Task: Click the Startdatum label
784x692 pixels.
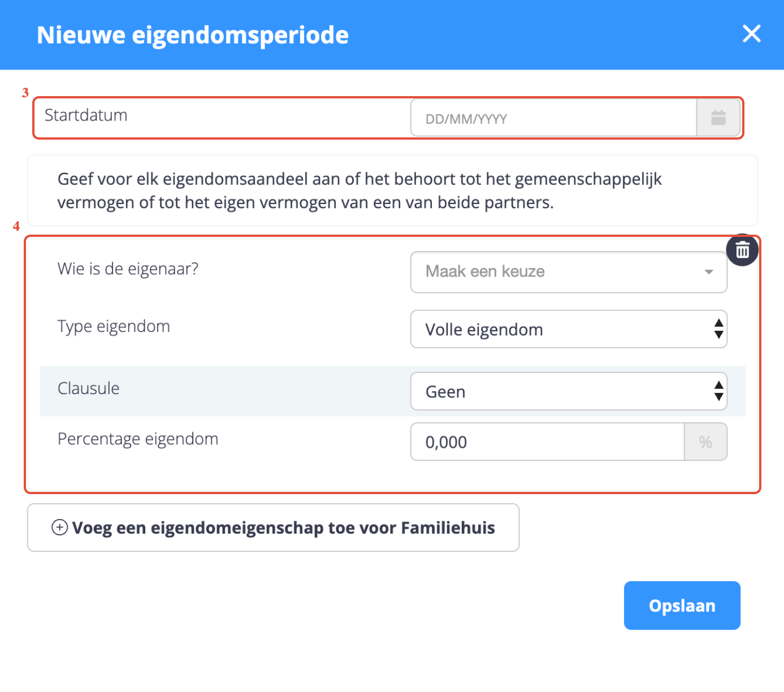Action: [86, 115]
